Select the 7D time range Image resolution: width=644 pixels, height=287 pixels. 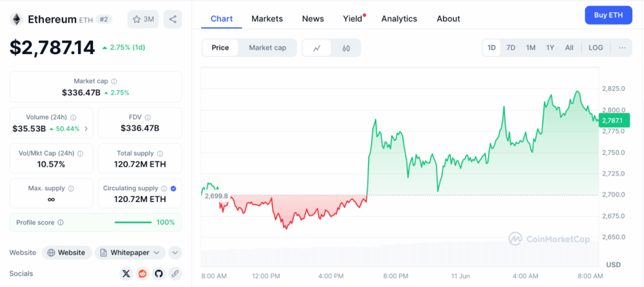[x=511, y=48]
